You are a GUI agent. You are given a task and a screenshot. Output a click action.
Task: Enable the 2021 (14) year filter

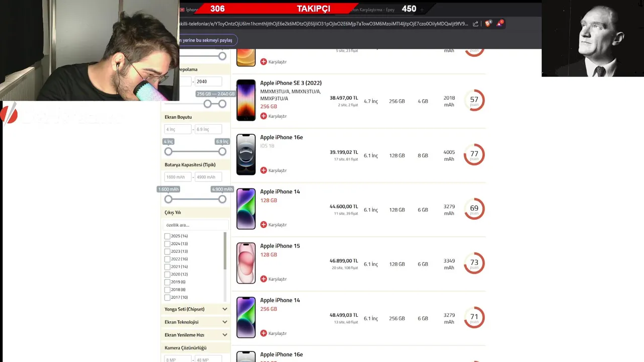(x=167, y=266)
